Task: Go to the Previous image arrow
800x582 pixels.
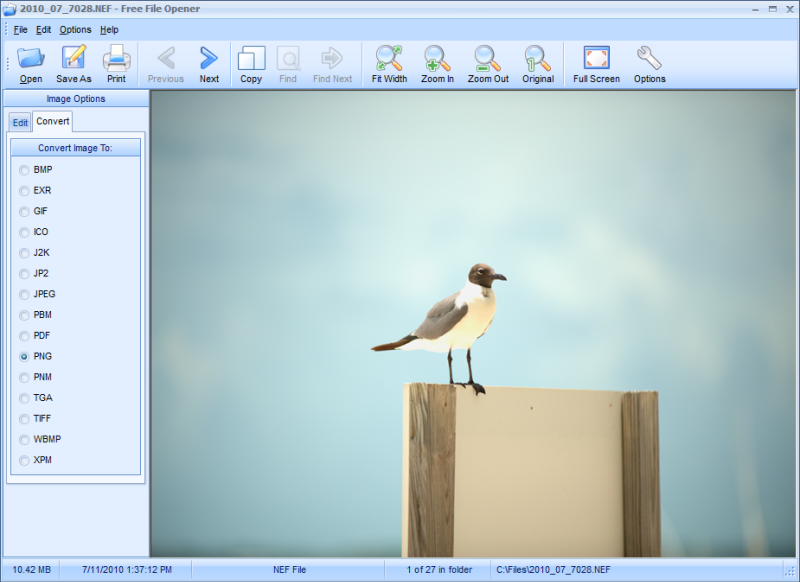Action: [x=166, y=64]
